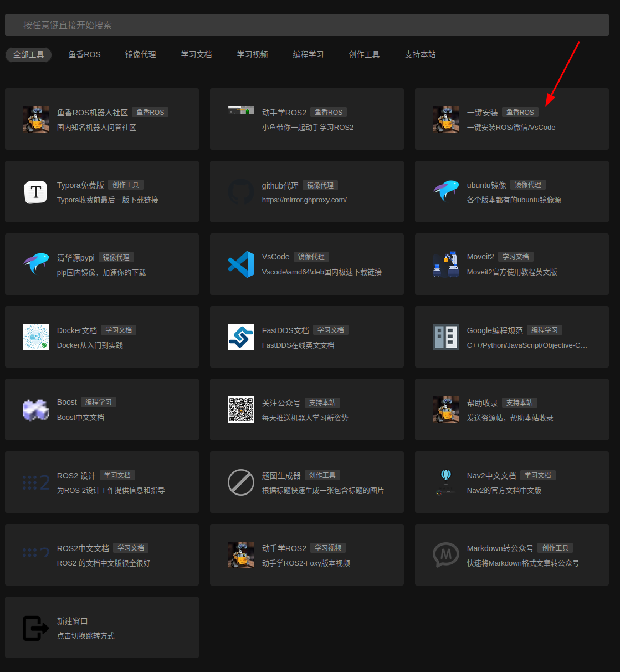
Task: Click the text 动手学ROS2-Foxy版本视频
Action: (306, 563)
